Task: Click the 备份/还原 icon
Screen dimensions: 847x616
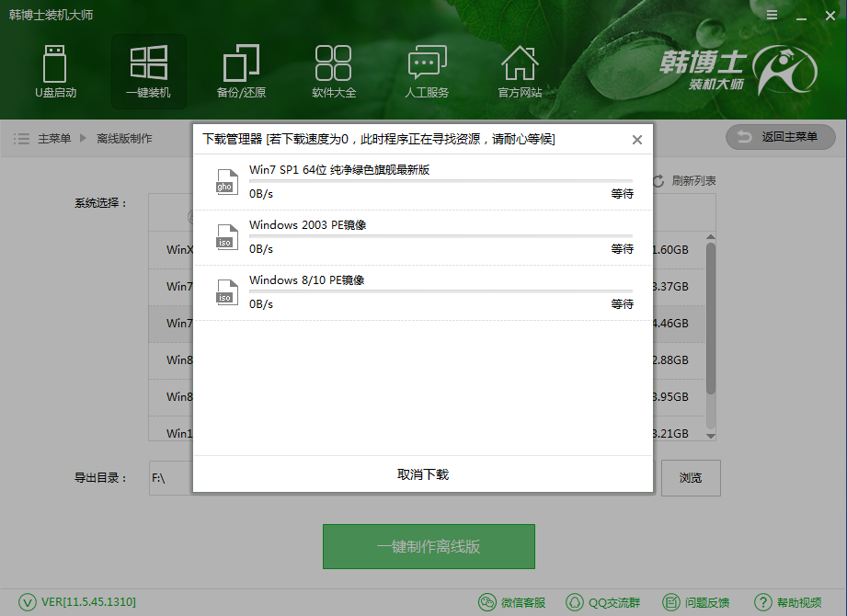Action: pyautogui.click(x=241, y=71)
